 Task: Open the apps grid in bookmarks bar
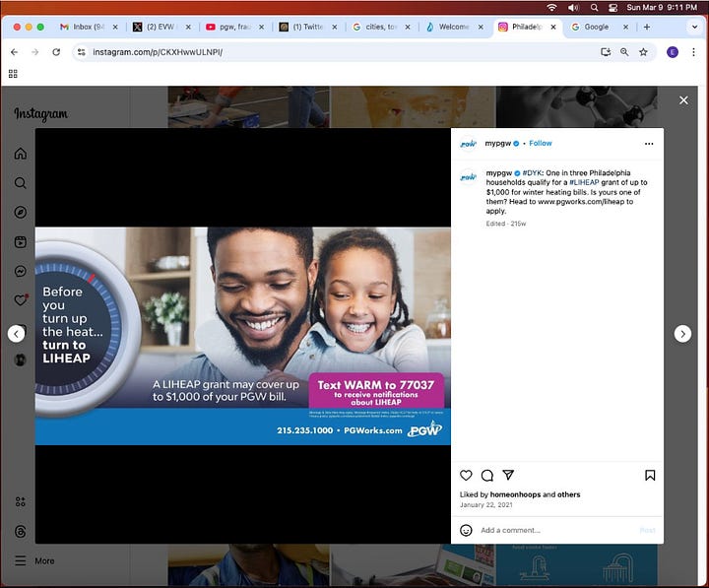tap(13, 74)
